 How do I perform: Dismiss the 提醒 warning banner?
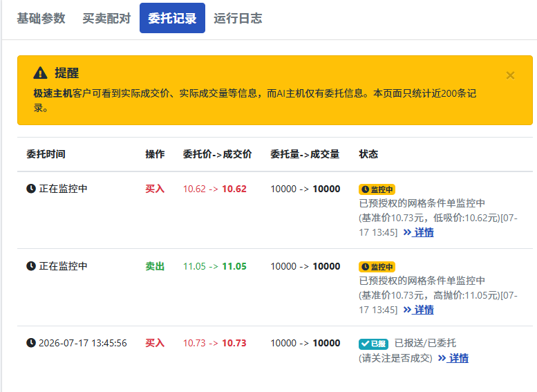[x=510, y=75]
